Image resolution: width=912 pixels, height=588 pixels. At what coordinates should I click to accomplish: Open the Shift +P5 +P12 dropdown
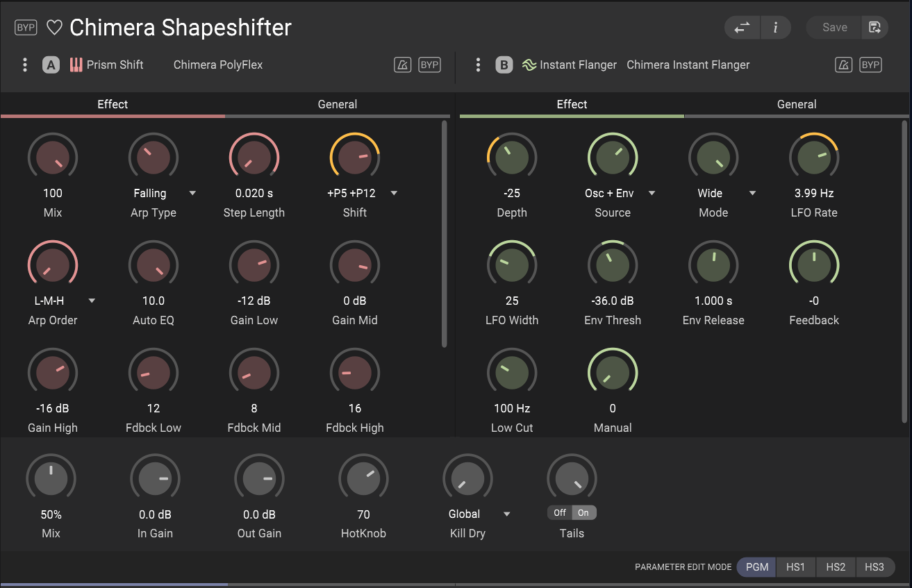[394, 193]
